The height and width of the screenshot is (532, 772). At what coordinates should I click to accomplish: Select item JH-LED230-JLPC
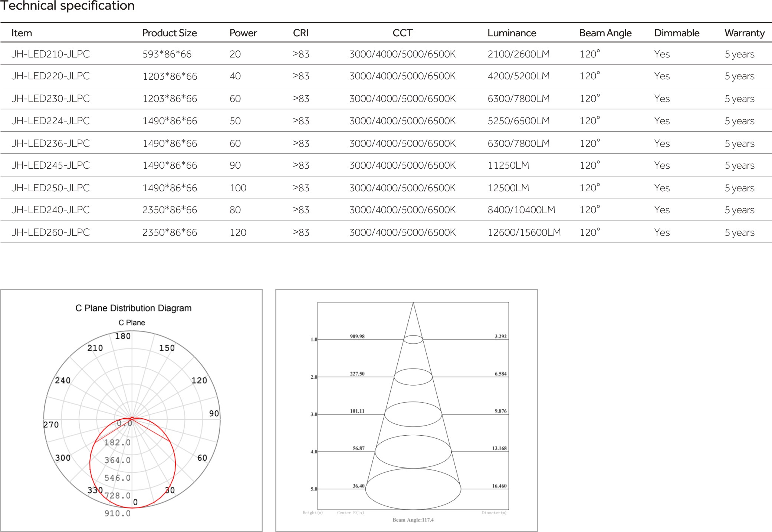(50, 99)
